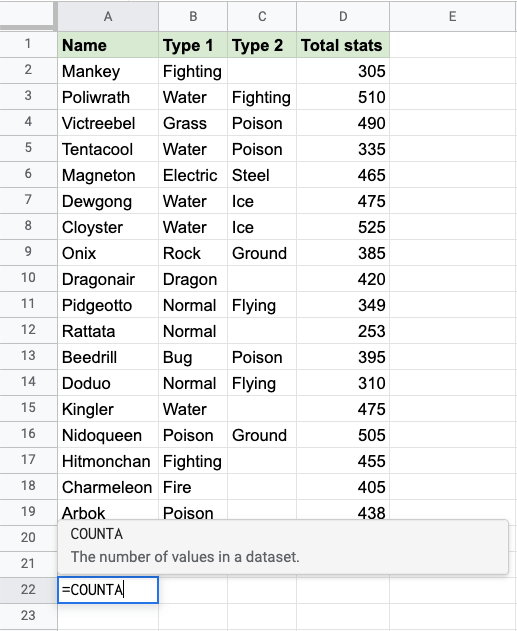
Task: Select column D header
Action: click(x=343, y=16)
